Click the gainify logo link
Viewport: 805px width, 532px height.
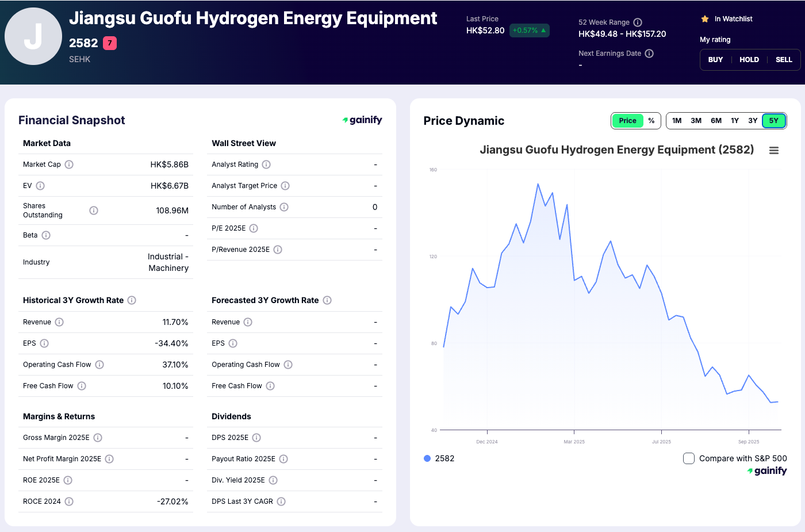(362, 120)
